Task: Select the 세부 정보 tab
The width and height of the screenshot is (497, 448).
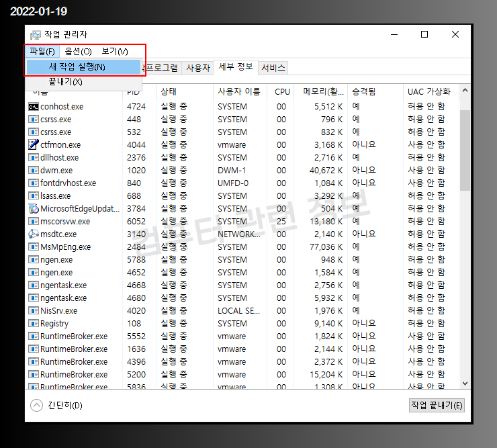Action: [236, 67]
